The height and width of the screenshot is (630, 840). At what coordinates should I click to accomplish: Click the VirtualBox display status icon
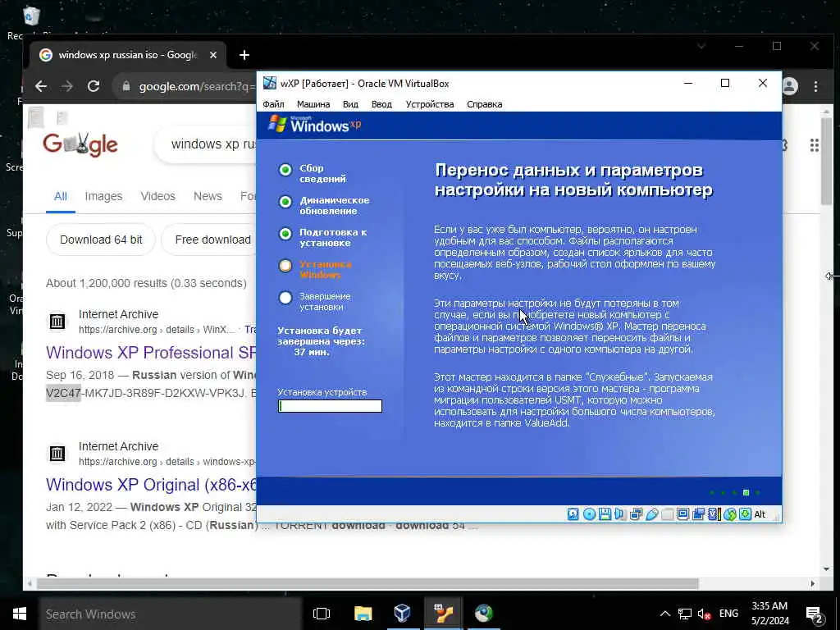tap(682, 514)
